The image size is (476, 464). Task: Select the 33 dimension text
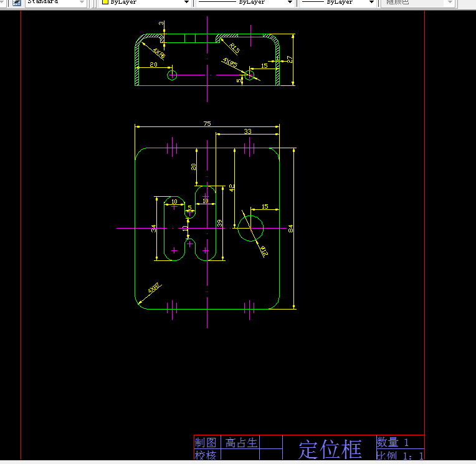click(x=247, y=131)
